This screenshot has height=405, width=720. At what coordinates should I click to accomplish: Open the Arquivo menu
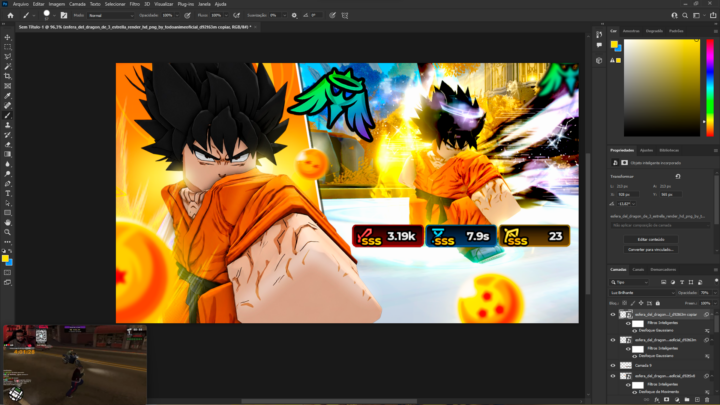21,4
